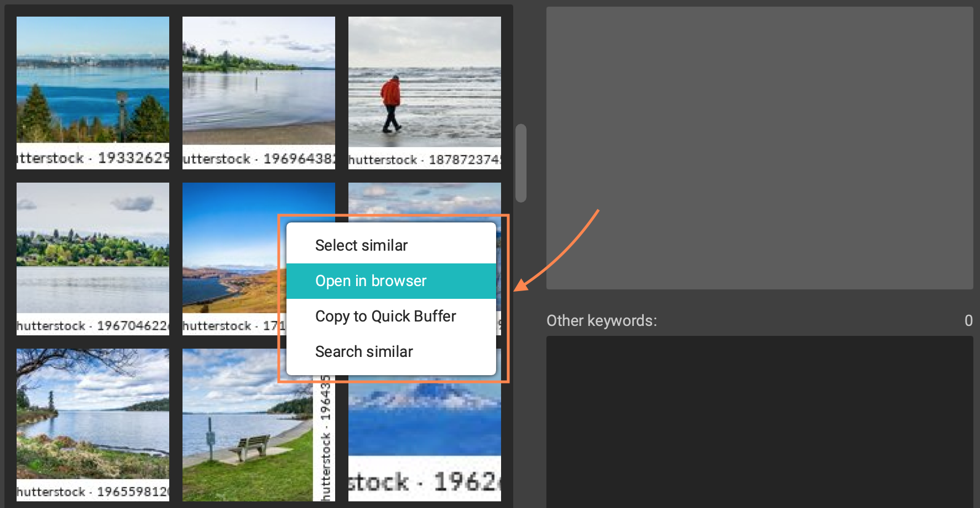980x508 pixels.
Task: Select the tree branches lakeshore thumbnail
Action: (x=93, y=415)
